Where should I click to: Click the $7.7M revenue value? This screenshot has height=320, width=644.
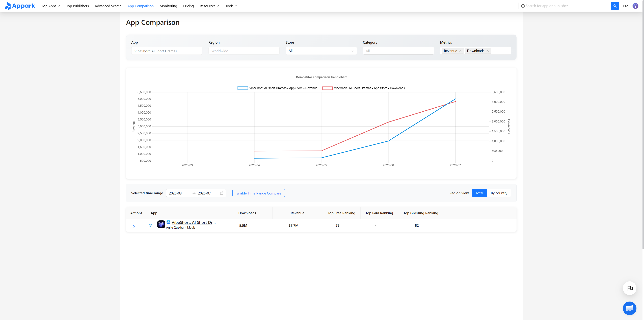[293, 225]
